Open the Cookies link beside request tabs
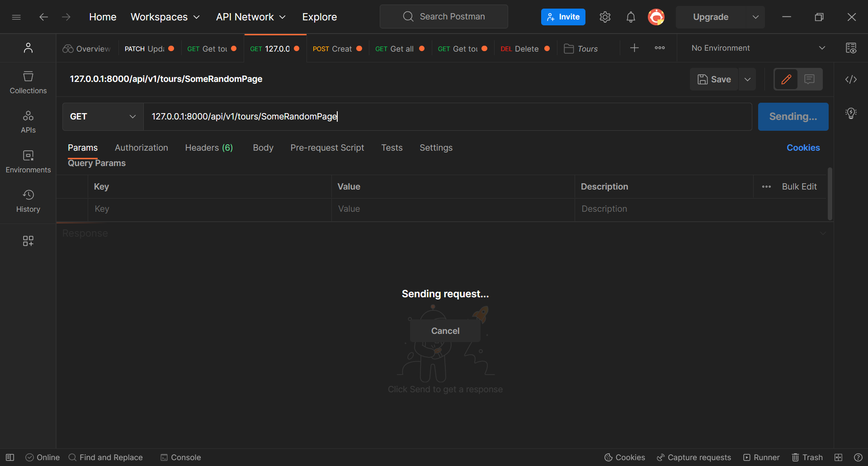 click(803, 148)
